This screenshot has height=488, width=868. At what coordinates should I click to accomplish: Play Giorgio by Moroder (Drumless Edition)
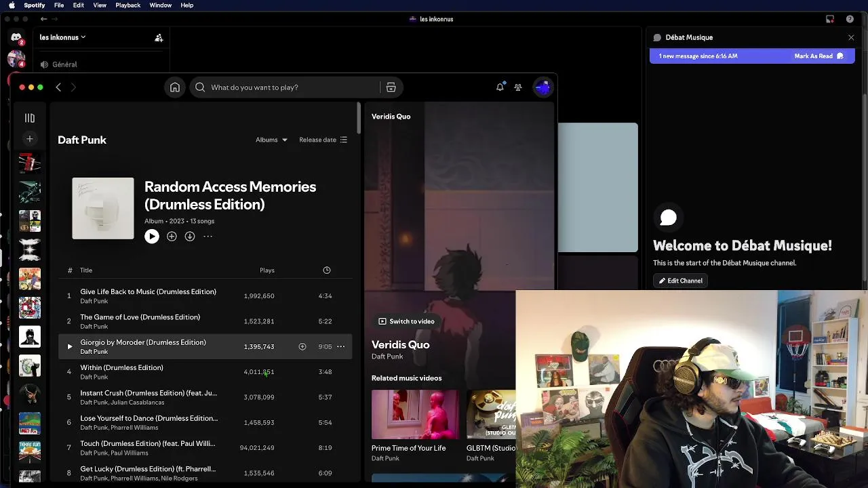(x=69, y=346)
